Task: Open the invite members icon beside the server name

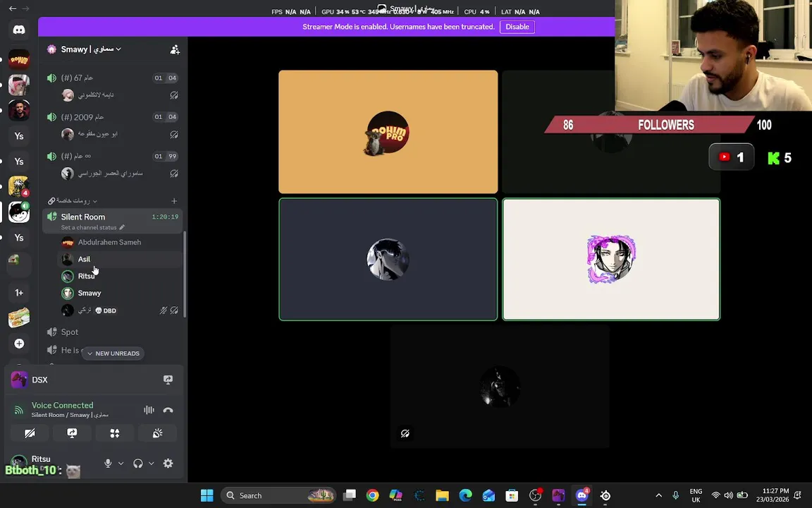Action: coord(175,49)
